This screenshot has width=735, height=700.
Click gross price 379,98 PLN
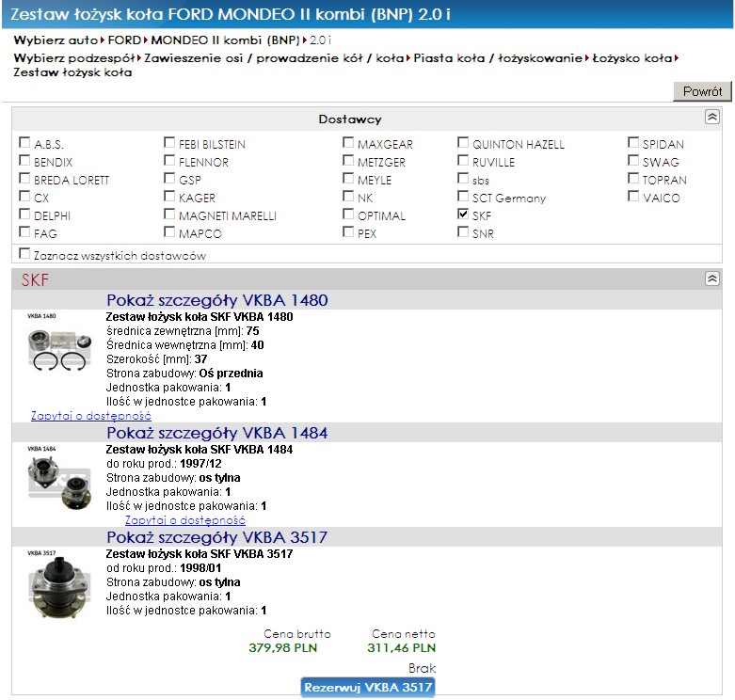282,648
